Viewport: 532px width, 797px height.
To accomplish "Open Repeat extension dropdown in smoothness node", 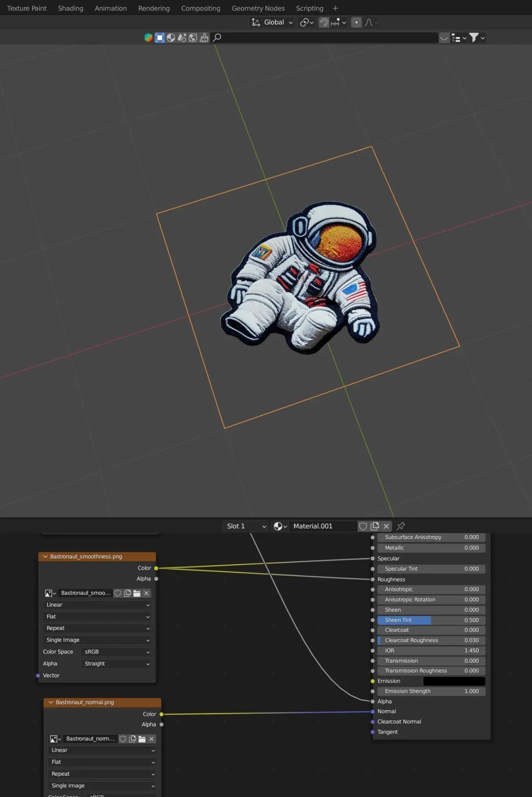I will (x=98, y=629).
